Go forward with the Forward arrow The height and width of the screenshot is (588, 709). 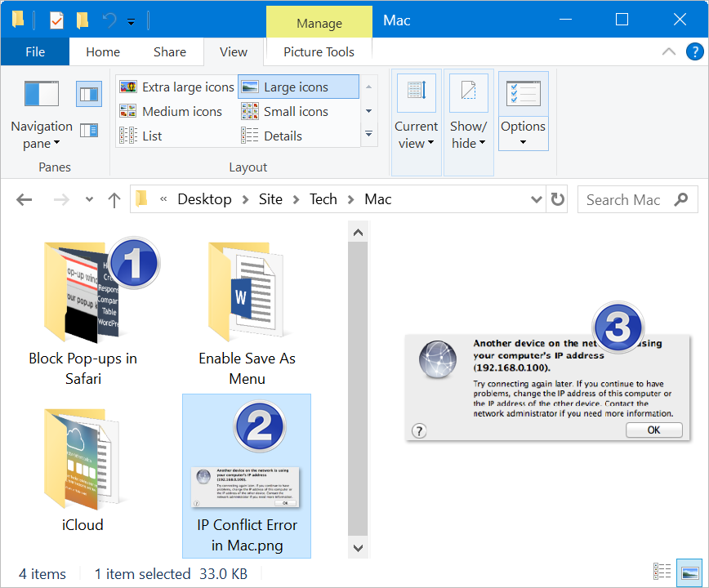pyautogui.click(x=61, y=200)
